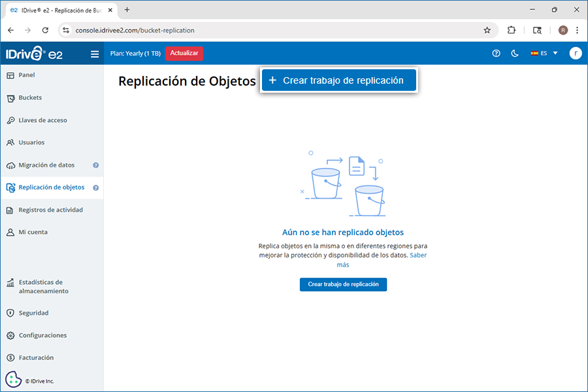Open browser extensions puzzle icon
Screen dimensions: 588x392
coord(511,30)
